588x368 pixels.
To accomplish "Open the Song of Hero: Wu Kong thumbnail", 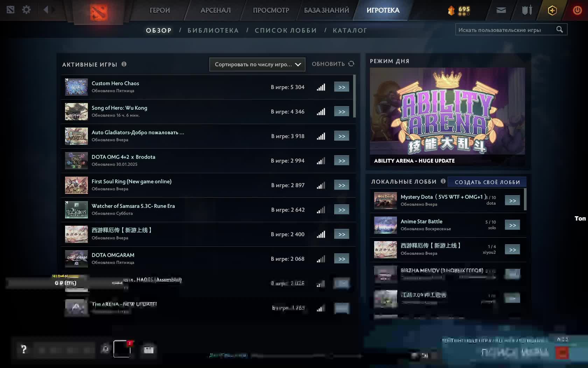I will click(x=76, y=111).
